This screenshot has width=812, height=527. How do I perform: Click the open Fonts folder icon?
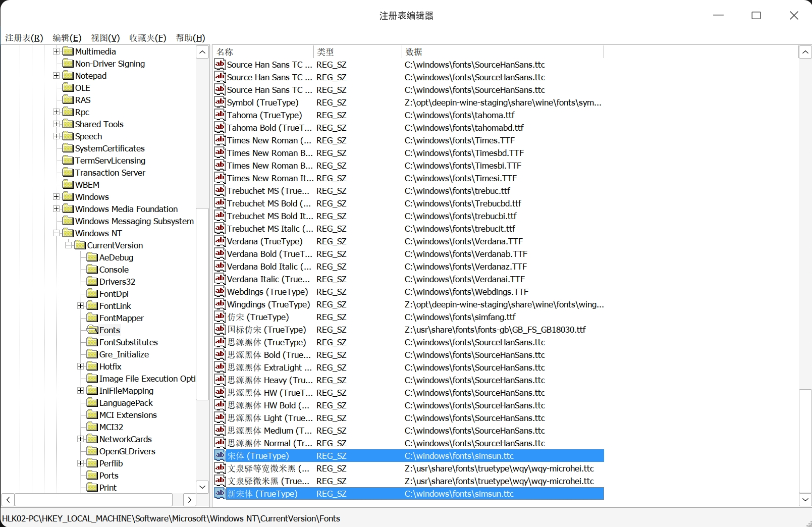[x=92, y=330]
